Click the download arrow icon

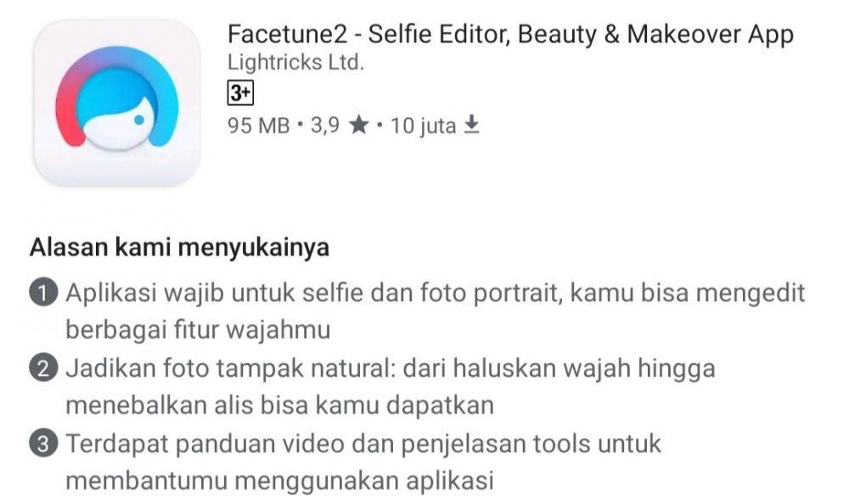(471, 125)
